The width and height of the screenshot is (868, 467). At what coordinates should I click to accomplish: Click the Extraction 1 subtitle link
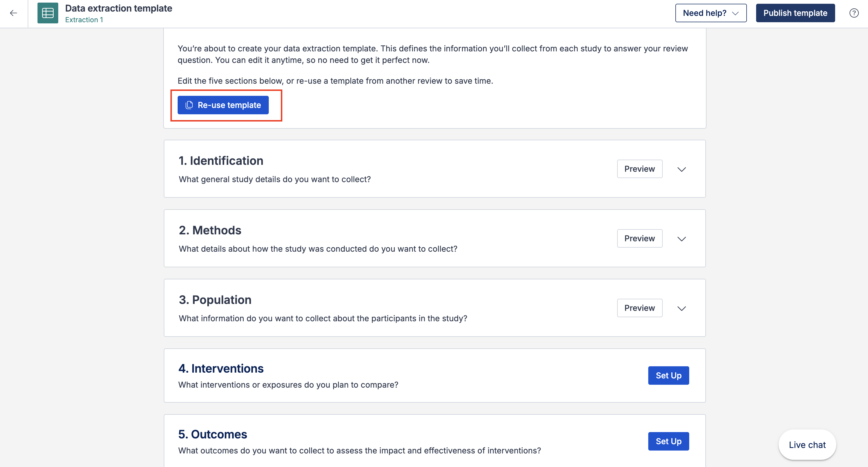(84, 20)
